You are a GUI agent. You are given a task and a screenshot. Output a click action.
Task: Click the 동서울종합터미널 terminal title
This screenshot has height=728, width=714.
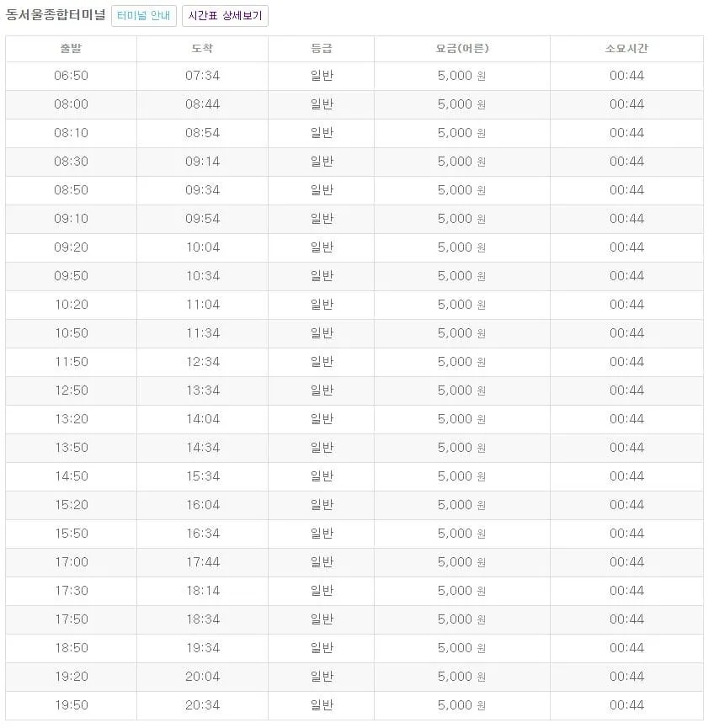54,14
